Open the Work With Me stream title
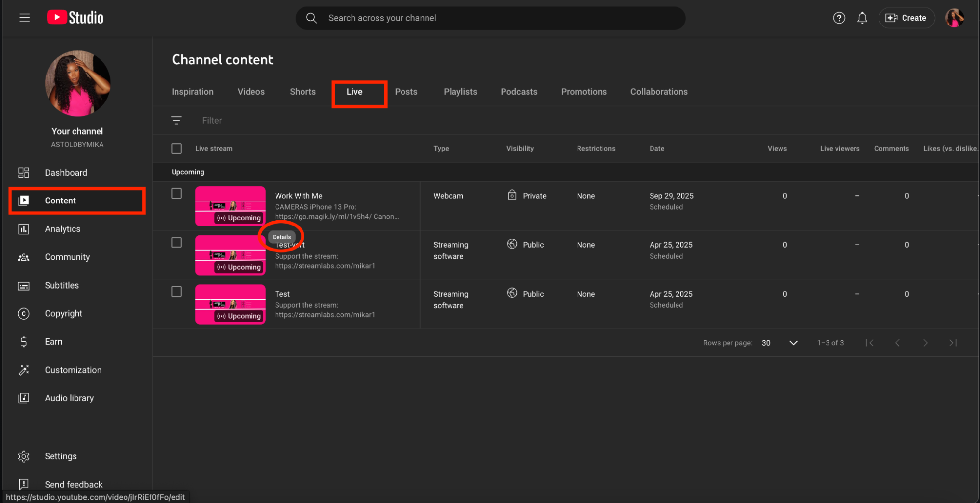 tap(299, 196)
